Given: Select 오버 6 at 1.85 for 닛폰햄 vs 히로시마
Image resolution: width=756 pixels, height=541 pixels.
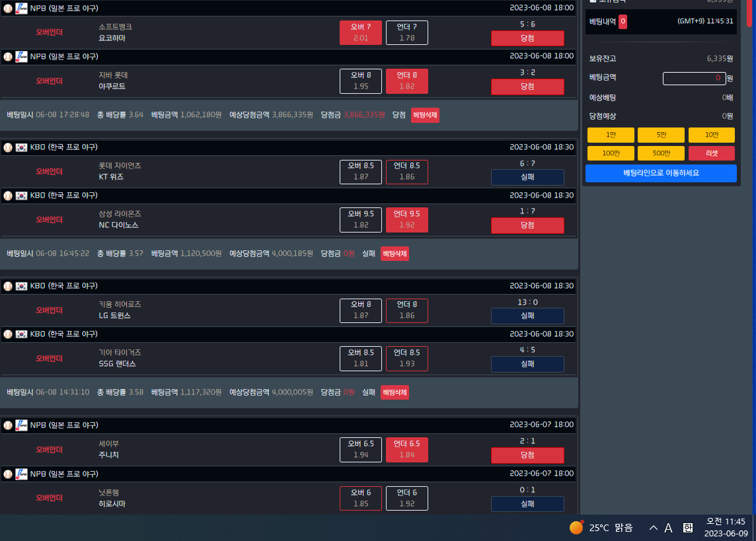Looking at the screenshot, I should pyautogui.click(x=361, y=498).
